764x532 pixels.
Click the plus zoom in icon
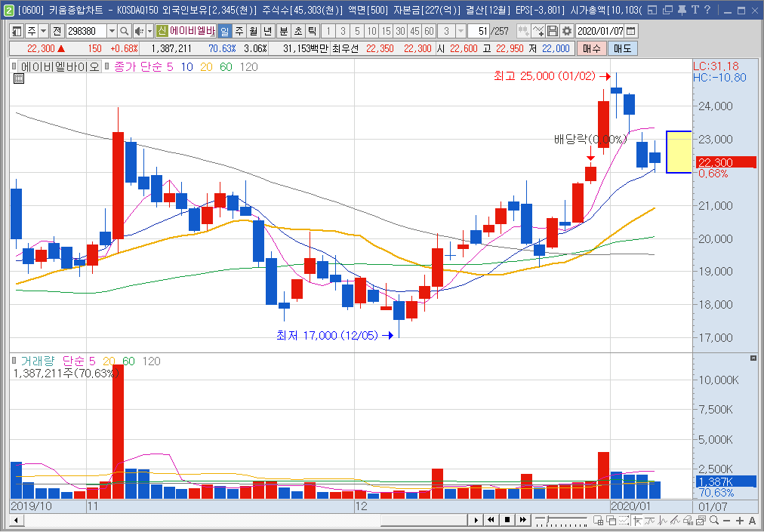pyautogui.click(x=740, y=520)
